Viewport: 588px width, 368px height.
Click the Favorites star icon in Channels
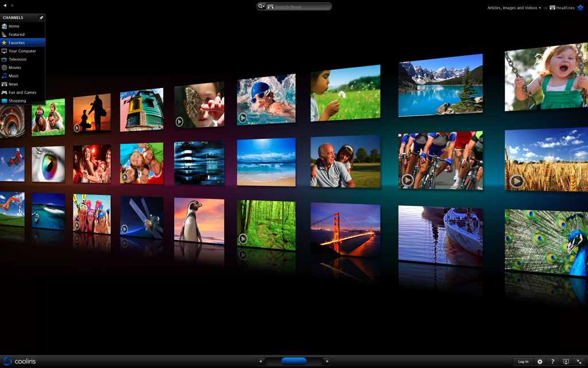tap(4, 43)
